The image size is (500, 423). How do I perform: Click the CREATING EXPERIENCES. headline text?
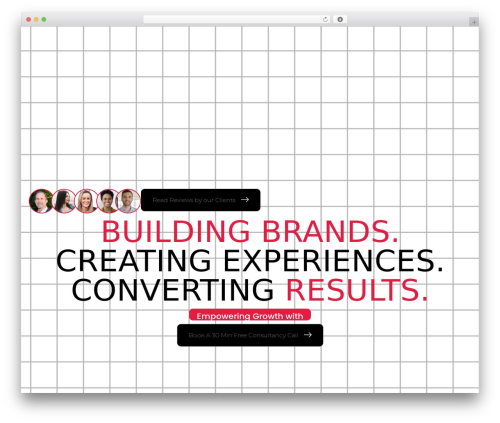tap(250, 261)
